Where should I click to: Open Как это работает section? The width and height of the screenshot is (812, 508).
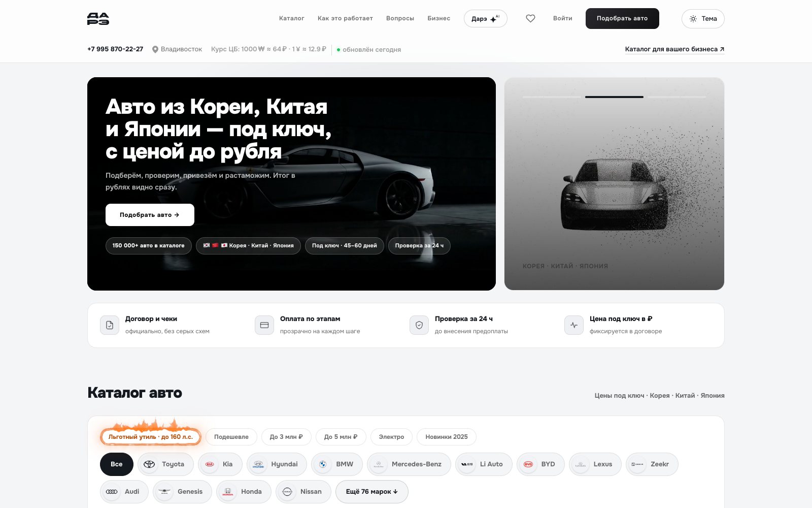(x=345, y=18)
